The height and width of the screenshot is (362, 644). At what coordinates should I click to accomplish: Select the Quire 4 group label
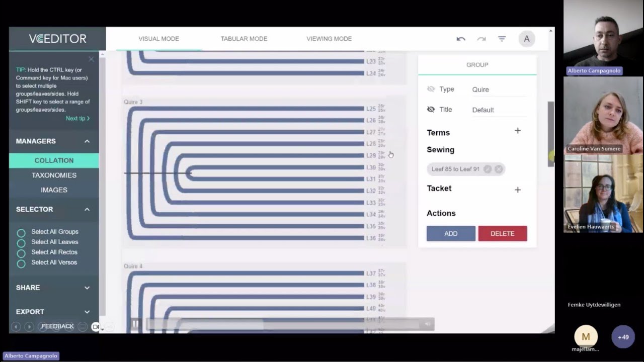(133, 266)
